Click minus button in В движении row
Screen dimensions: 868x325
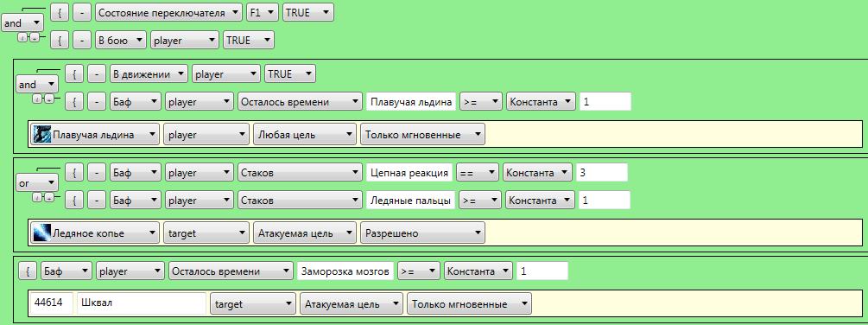(x=97, y=73)
